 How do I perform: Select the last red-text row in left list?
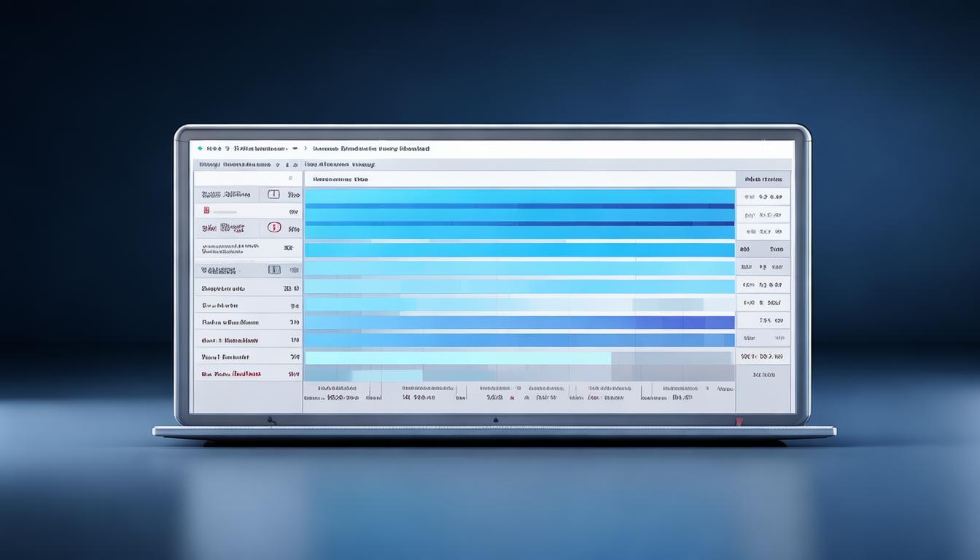point(231,373)
